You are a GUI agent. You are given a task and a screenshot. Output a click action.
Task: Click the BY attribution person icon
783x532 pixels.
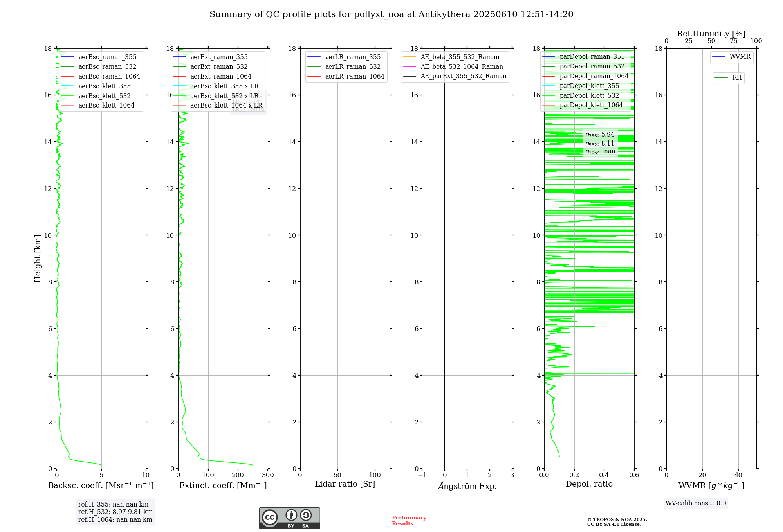pyautogui.click(x=291, y=515)
